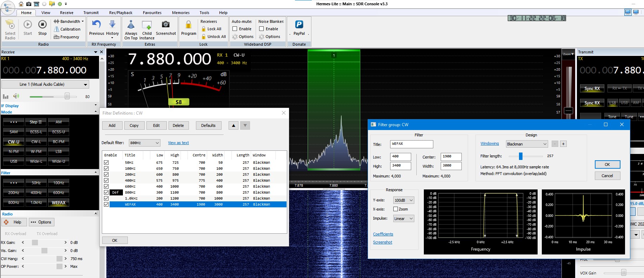
Task: Click the Filter length slider
Action: coord(521,156)
